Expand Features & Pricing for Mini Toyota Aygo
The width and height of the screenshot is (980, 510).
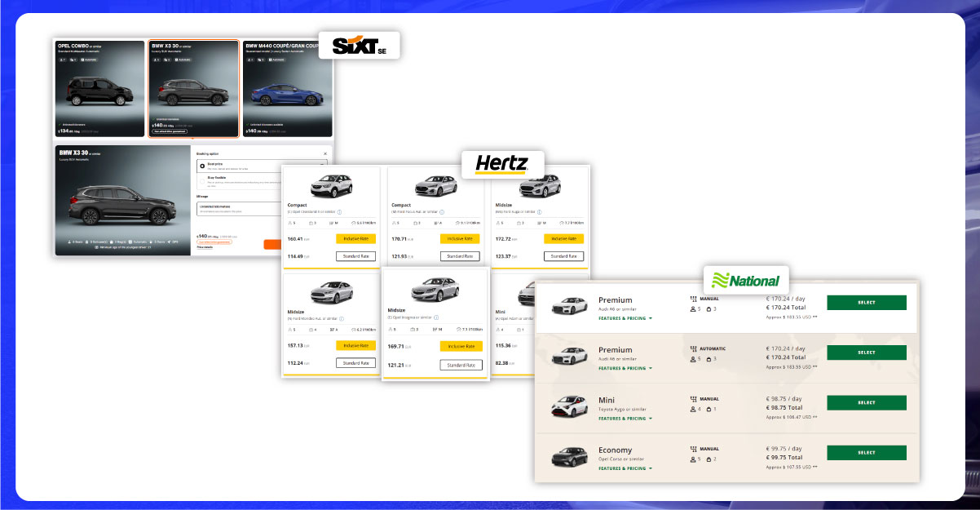coord(625,419)
